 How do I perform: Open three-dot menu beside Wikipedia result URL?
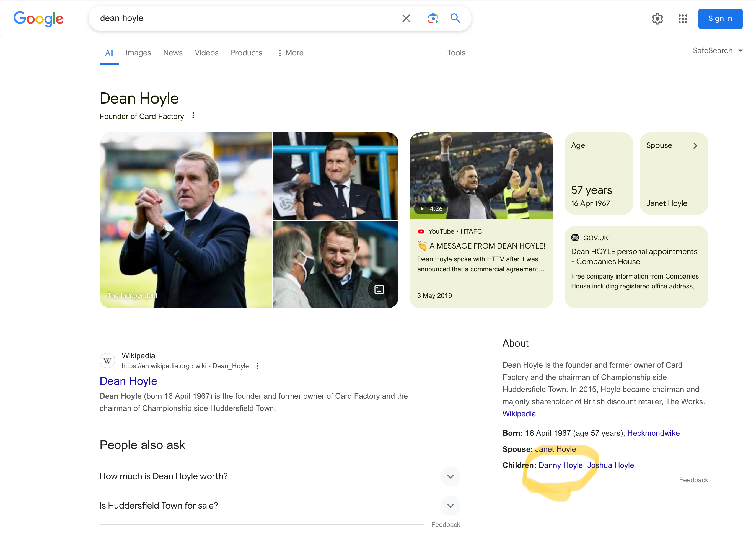click(x=257, y=366)
